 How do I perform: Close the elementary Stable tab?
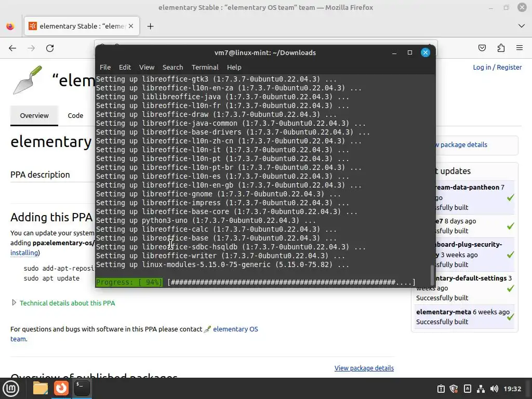[x=131, y=26]
